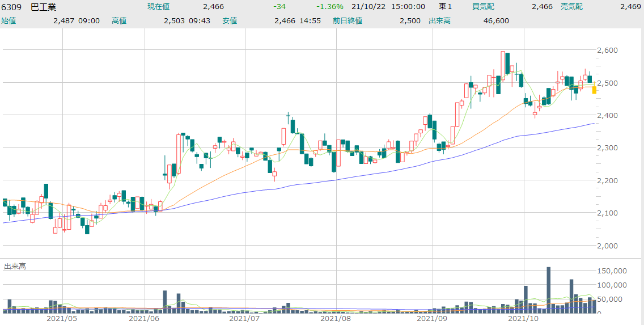
Task: Select the 東1 market label
Action: coord(446,7)
